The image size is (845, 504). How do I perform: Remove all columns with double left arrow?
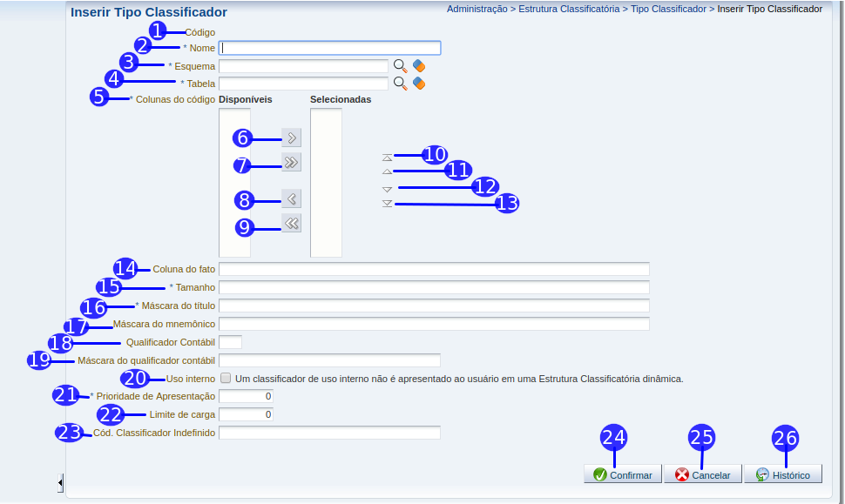point(291,224)
